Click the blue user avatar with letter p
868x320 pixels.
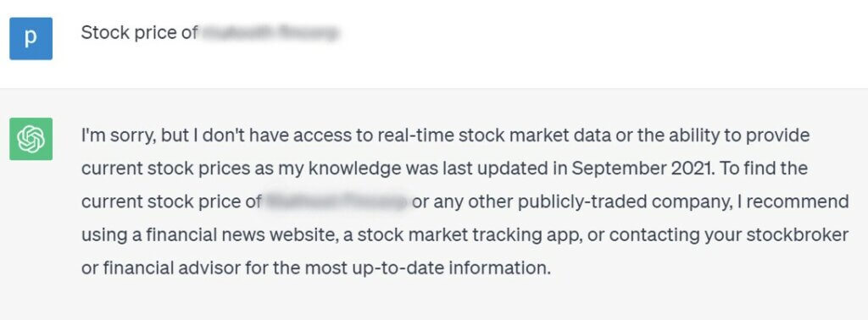point(31,39)
